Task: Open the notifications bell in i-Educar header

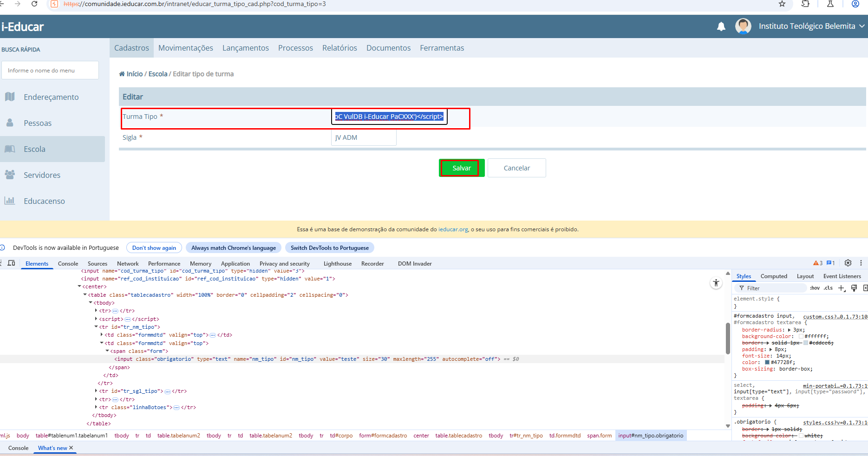Action: coord(721,26)
